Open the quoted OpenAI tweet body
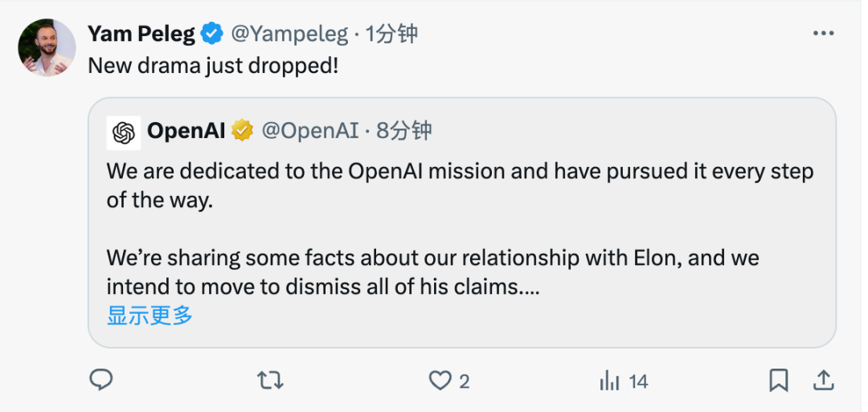Viewport: 868px width, 412px height. coord(460,229)
